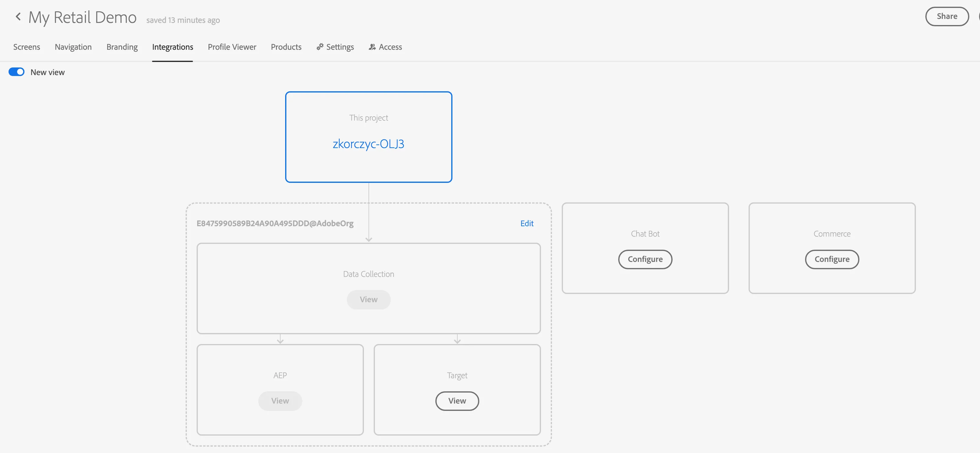Go back using the left chevron arrow
This screenshot has width=980, height=453.
coord(18,17)
